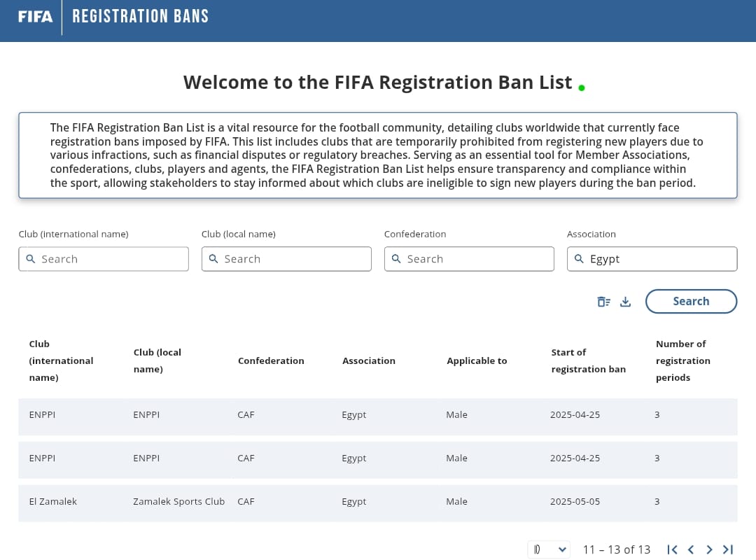
Task: Go to the previous results page
Action: 691,549
